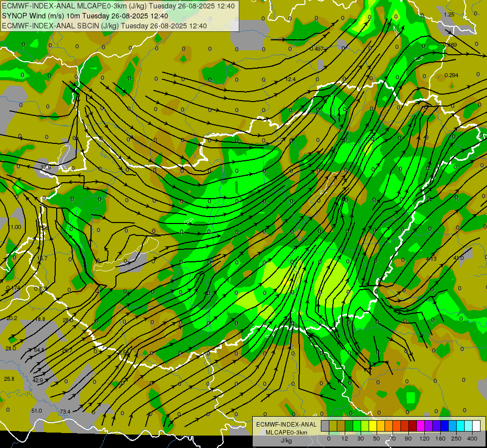Click the legend scale label 70
This screenshot has width=487, height=448.
(x=392, y=439)
